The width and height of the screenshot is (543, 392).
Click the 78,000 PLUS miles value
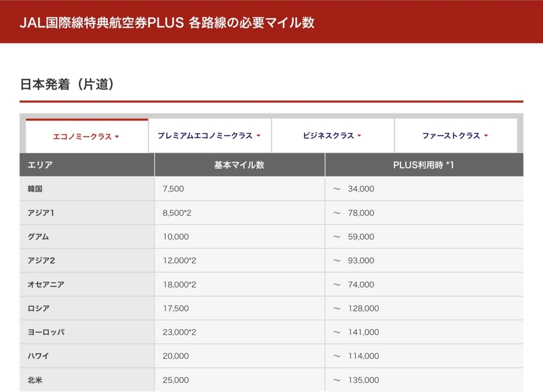coord(361,213)
